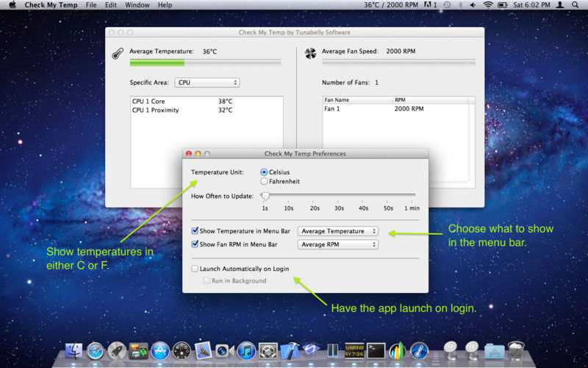The width and height of the screenshot is (588, 368).
Task: Open the Average RPM dropdown
Action: point(338,244)
